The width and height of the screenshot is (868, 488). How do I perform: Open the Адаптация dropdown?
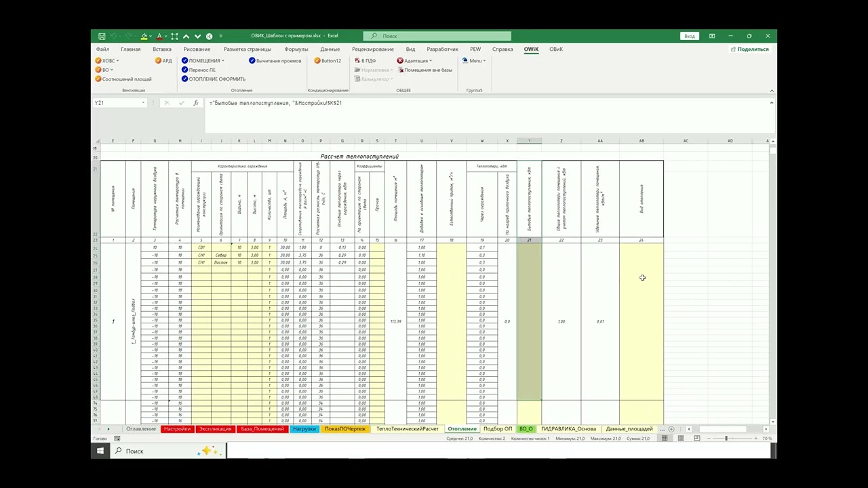coord(414,60)
